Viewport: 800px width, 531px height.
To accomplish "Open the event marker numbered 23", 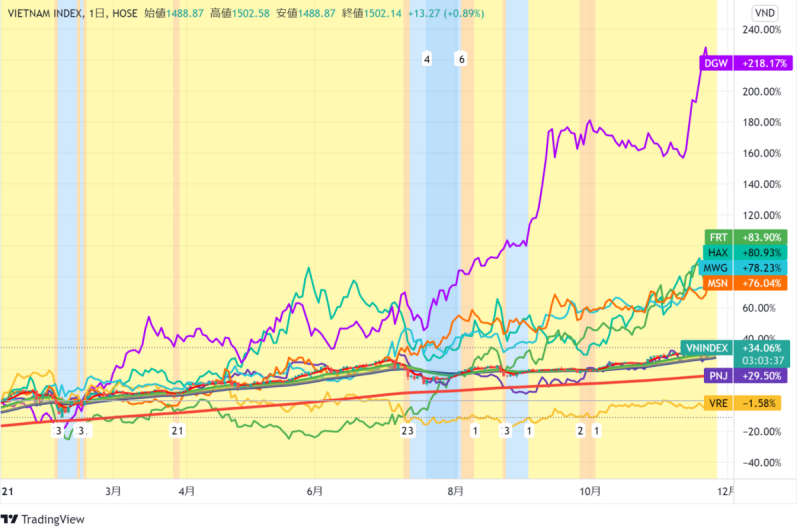I will pyautogui.click(x=407, y=431).
